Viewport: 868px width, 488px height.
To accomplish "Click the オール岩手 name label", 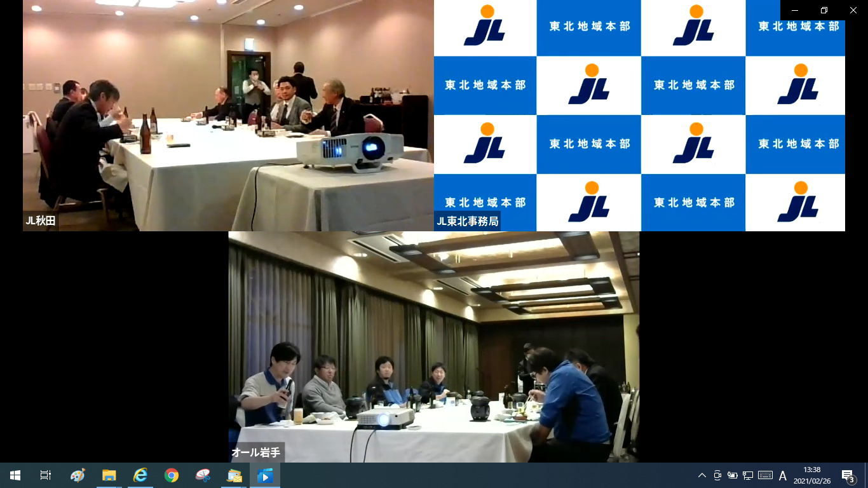I will click(256, 452).
